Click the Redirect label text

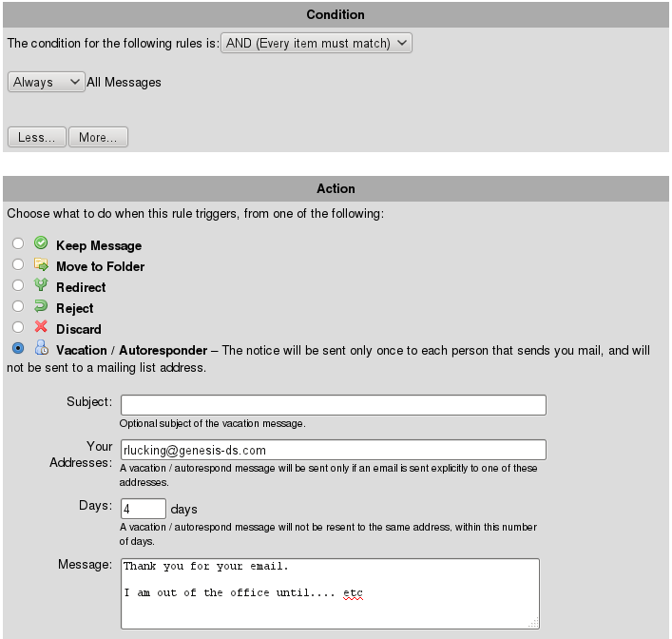81,287
